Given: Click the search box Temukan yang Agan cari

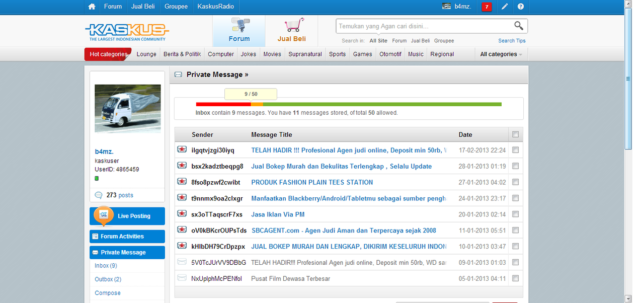Looking at the screenshot, I should point(425,26).
